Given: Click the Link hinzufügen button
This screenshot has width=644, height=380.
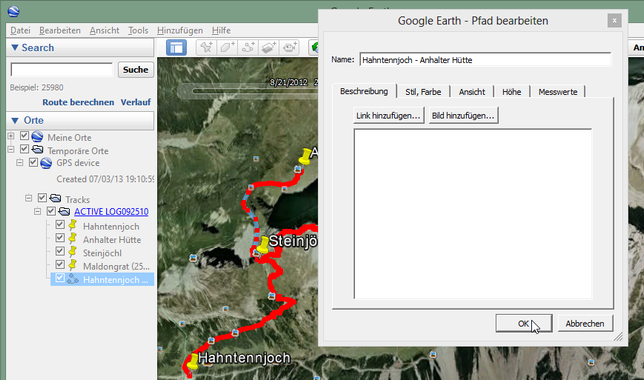Looking at the screenshot, I should coord(388,116).
